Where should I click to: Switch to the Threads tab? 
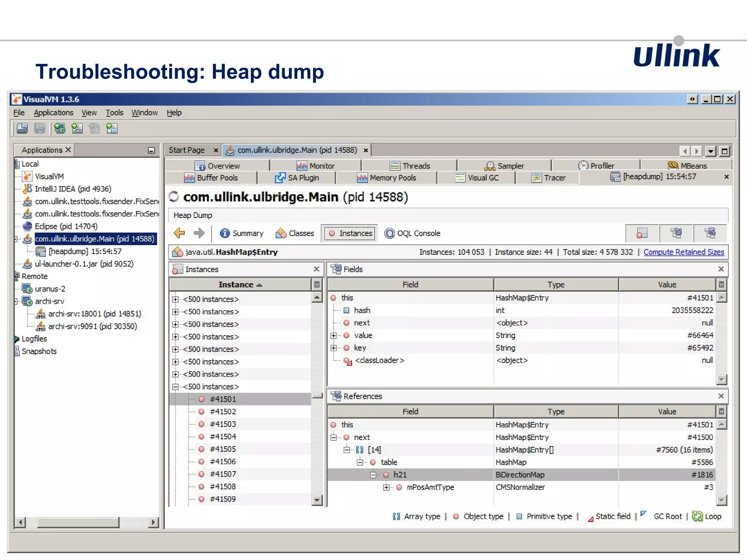[410, 166]
